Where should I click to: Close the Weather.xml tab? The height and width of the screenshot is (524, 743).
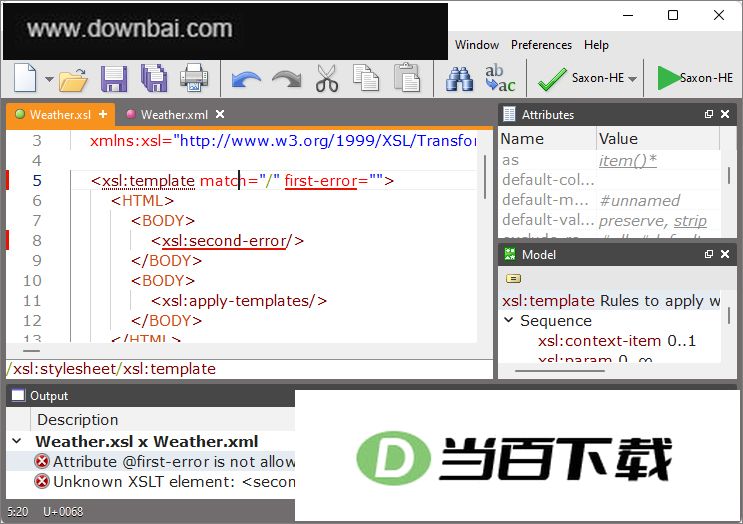[220, 114]
